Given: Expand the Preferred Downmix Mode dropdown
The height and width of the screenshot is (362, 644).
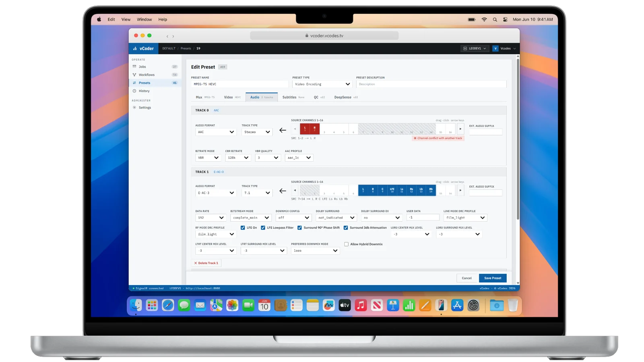Looking at the screenshot, I should (x=316, y=251).
